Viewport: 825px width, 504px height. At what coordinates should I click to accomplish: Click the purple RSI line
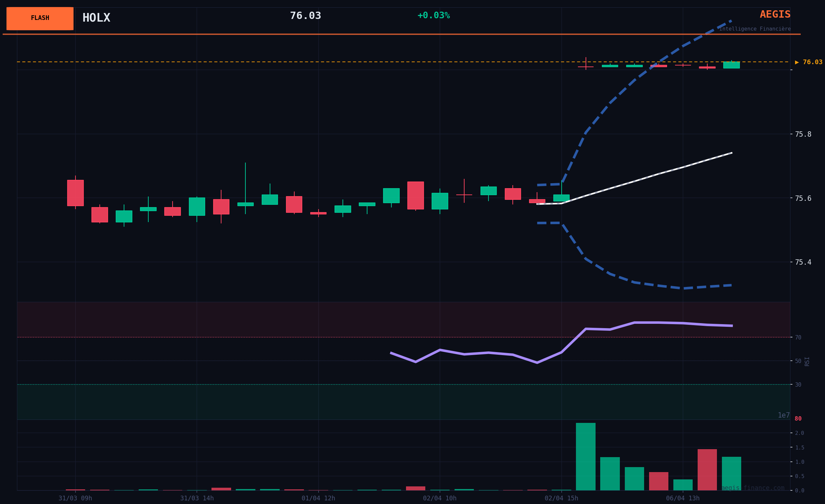tap(488, 352)
